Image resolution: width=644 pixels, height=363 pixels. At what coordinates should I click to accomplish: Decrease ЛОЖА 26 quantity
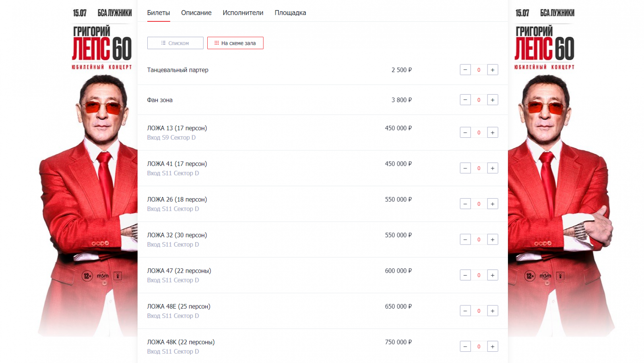pos(465,204)
